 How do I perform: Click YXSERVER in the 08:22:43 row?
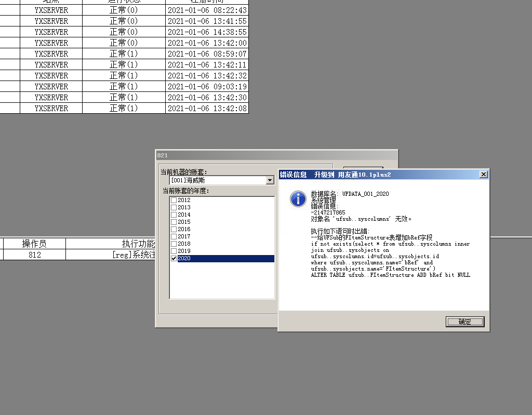[x=51, y=10]
